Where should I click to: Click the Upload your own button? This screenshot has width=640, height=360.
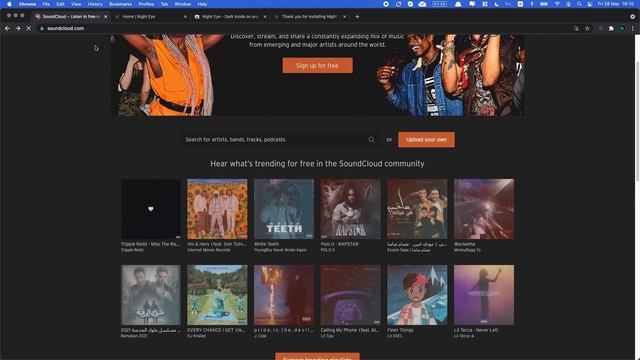tap(426, 140)
